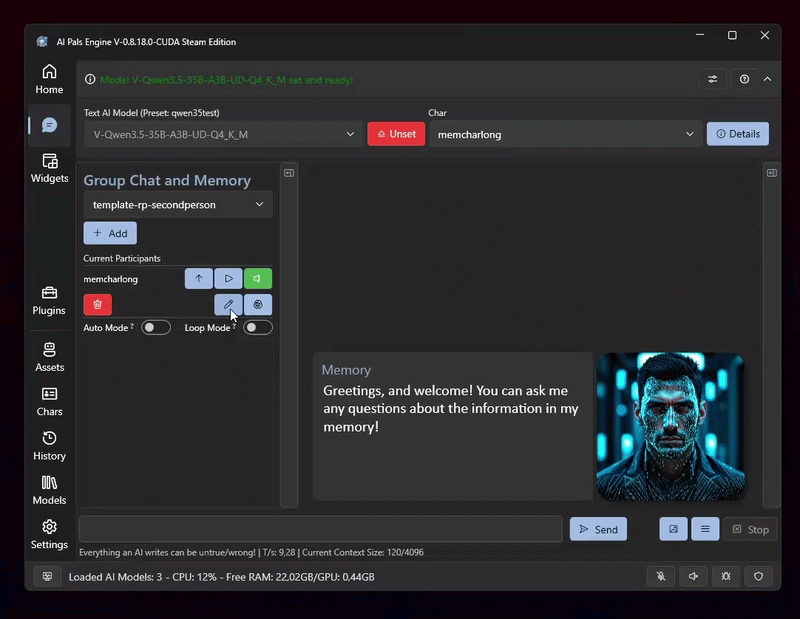Screen dimensions: 800x619
Task: Click the Add participant button
Action: point(110,233)
